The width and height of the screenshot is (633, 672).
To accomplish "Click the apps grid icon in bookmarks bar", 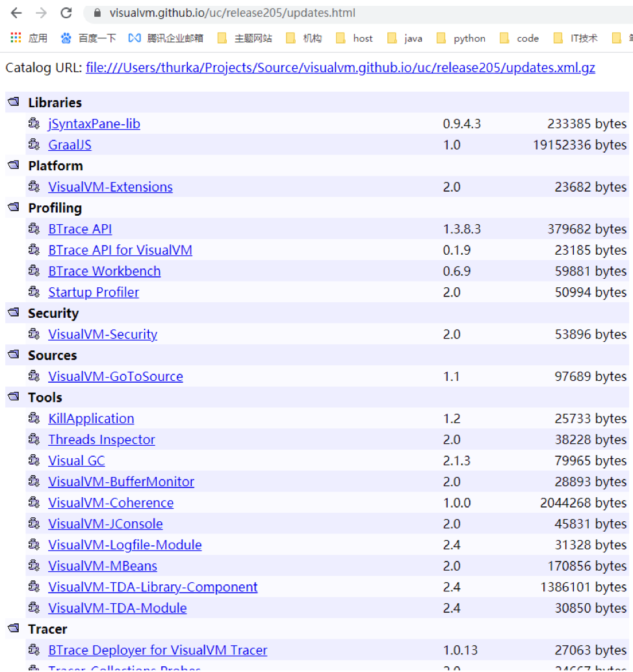I will (16, 38).
